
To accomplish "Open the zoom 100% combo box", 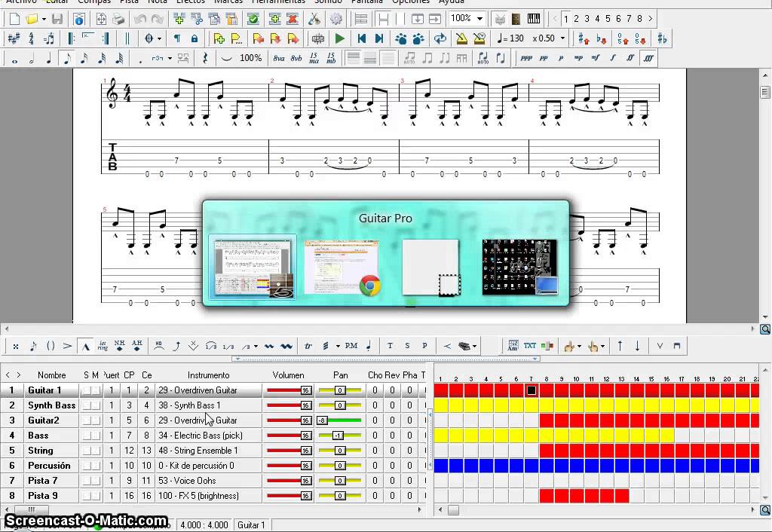I will click(x=466, y=19).
